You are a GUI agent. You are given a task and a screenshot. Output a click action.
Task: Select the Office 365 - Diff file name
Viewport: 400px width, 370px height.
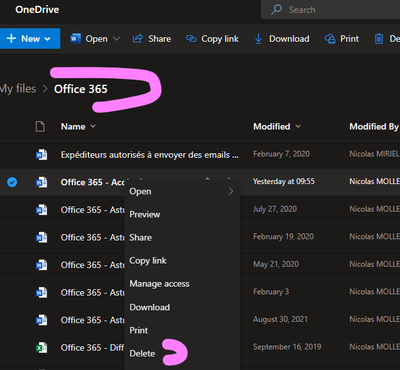click(92, 348)
